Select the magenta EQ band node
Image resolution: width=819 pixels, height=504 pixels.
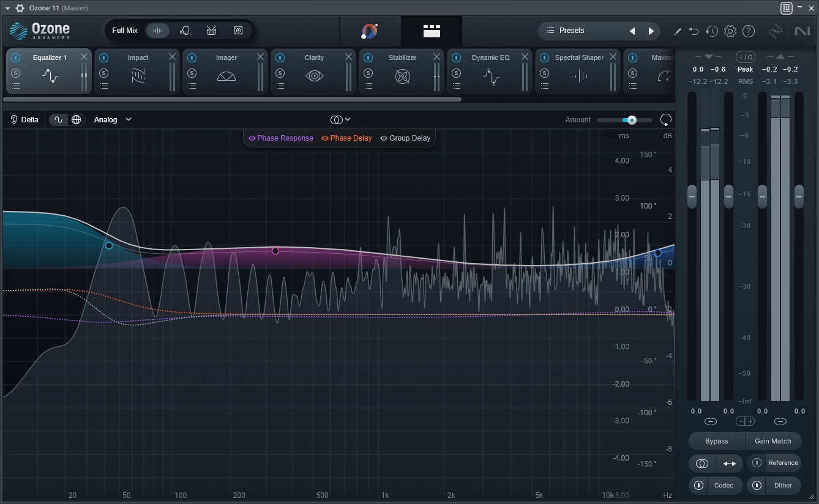tap(275, 251)
